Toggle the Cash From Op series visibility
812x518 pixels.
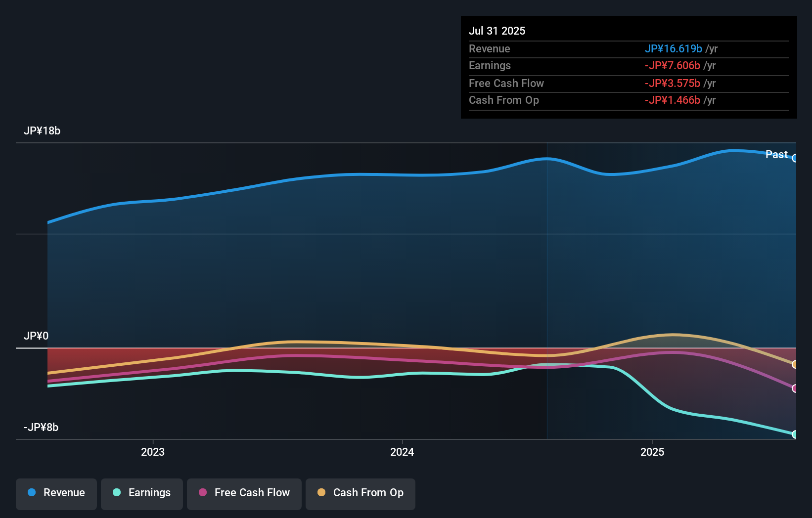pos(361,493)
